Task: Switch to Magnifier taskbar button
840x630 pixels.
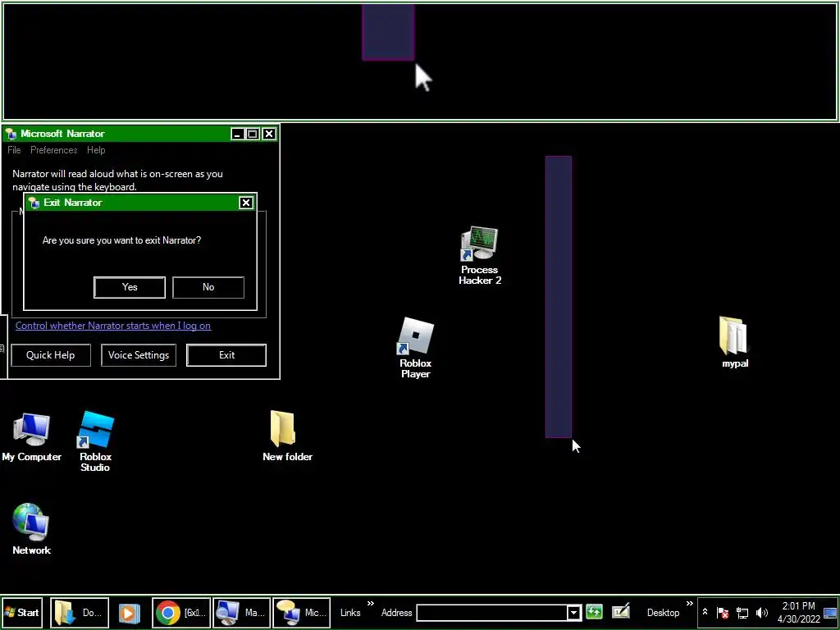Action: coord(241,612)
